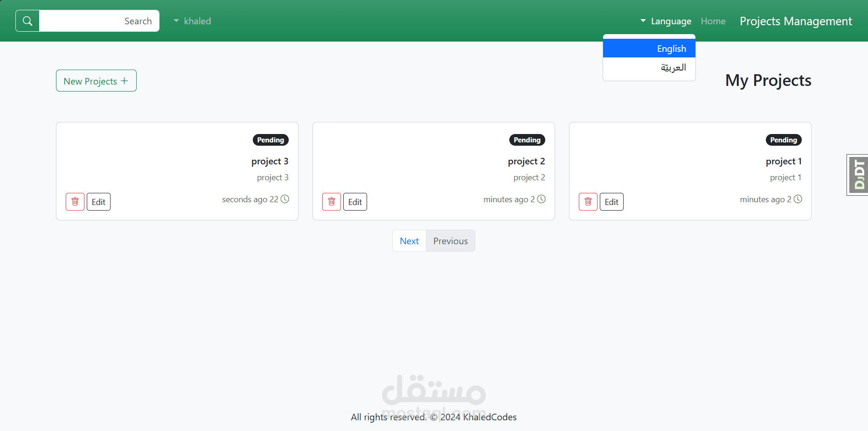The height and width of the screenshot is (431, 868).
Task: Click the magnifying glass search icon
Action: pyautogui.click(x=28, y=21)
